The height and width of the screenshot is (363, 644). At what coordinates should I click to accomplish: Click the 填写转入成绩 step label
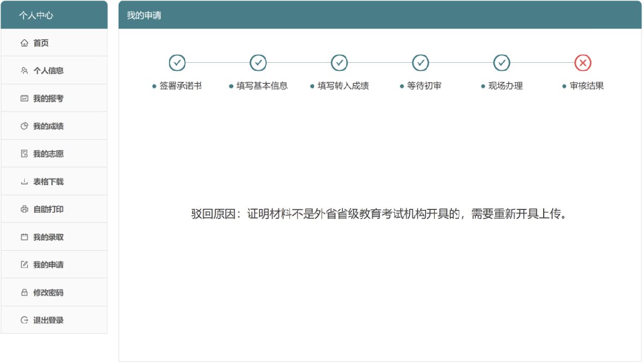pyautogui.click(x=343, y=86)
